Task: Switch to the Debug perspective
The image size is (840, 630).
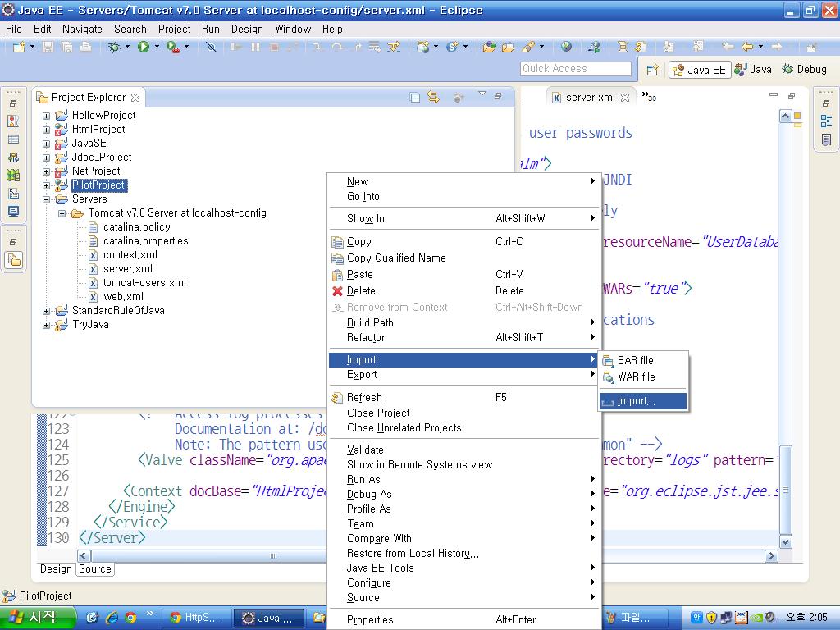Action: pyautogui.click(x=805, y=70)
